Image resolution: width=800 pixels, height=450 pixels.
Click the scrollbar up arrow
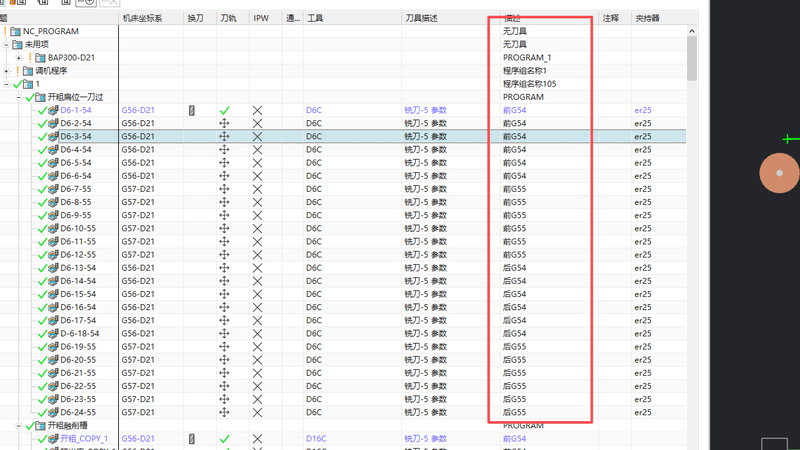coord(692,31)
